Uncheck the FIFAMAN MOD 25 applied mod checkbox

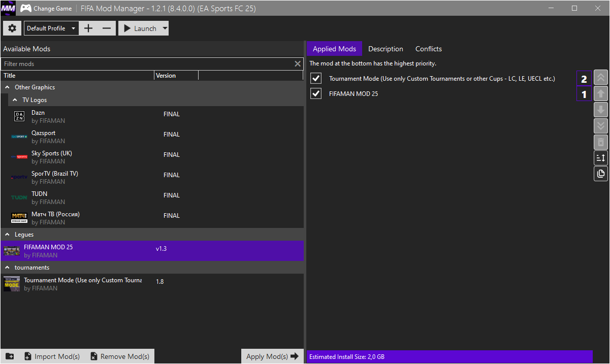point(316,94)
